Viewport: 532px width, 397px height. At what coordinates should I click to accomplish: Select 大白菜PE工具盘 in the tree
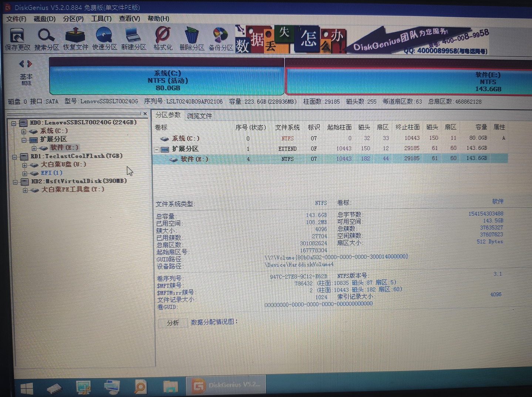point(73,189)
